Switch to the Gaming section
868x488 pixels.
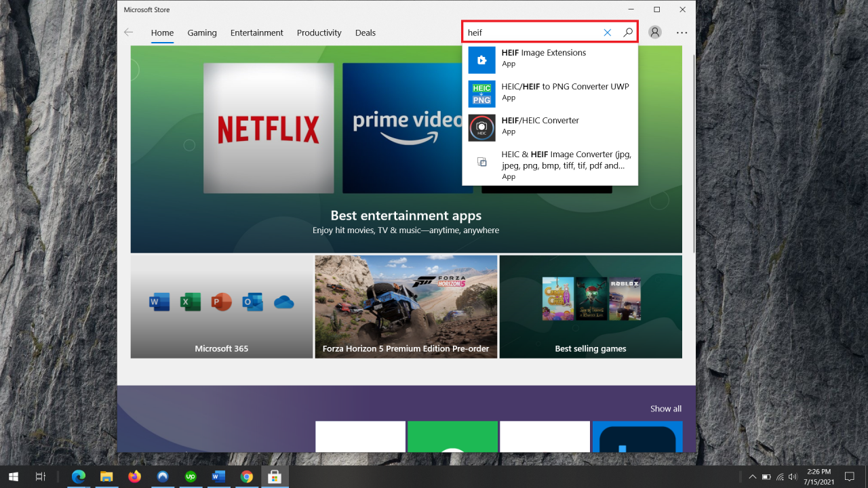tap(201, 33)
